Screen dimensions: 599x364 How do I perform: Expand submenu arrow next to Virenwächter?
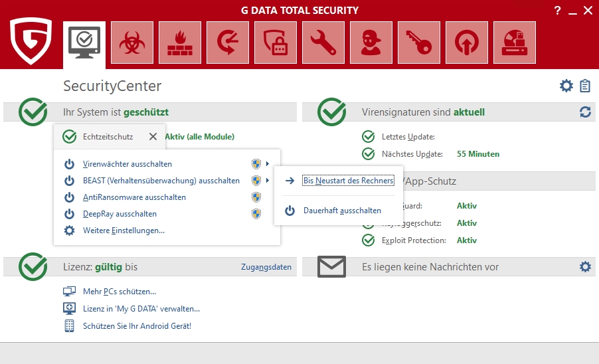[x=268, y=164]
